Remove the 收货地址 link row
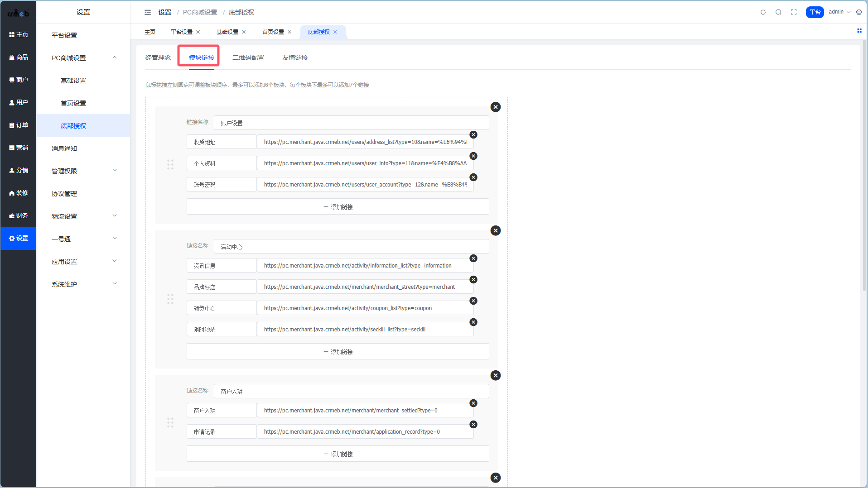 click(473, 135)
